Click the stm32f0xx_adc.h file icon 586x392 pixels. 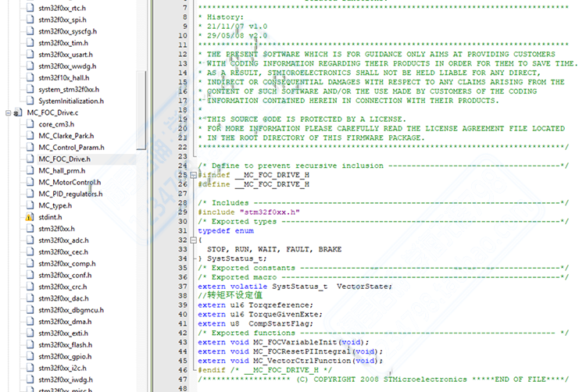tap(30, 241)
